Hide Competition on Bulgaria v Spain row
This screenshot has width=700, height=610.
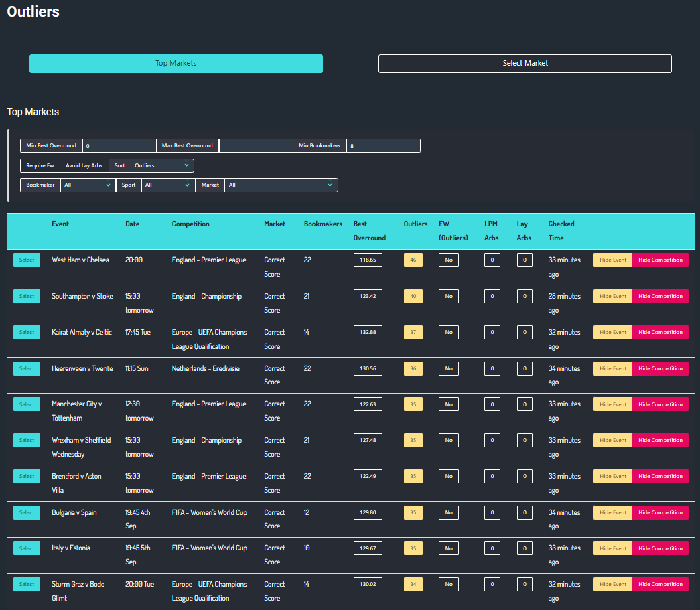pos(660,512)
